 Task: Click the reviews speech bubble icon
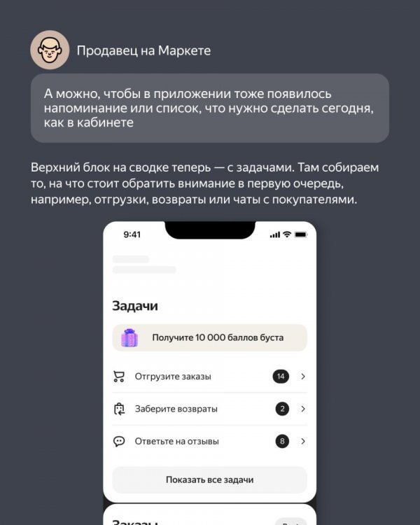[x=119, y=441]
